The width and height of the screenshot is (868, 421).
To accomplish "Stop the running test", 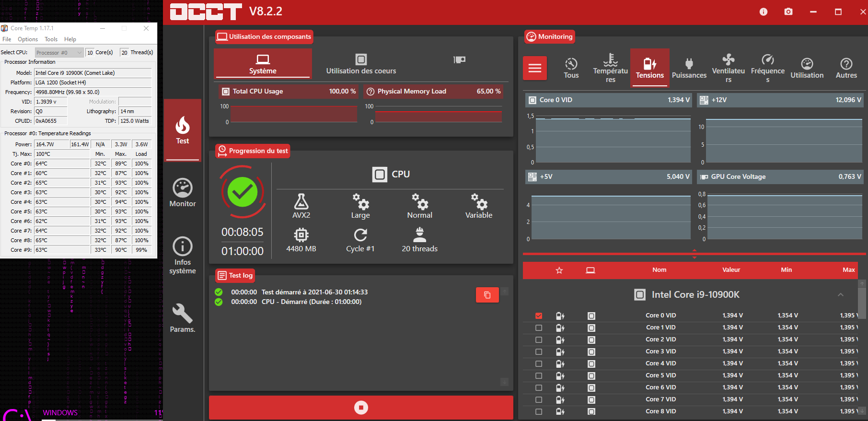I will point(361,408).
